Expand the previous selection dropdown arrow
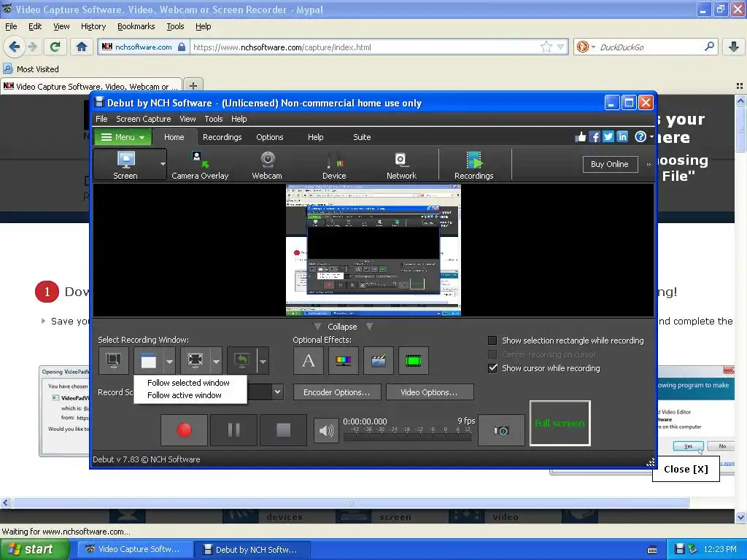Image resolution: width=747 pixels, height=560 pixels. pos(263,361)
